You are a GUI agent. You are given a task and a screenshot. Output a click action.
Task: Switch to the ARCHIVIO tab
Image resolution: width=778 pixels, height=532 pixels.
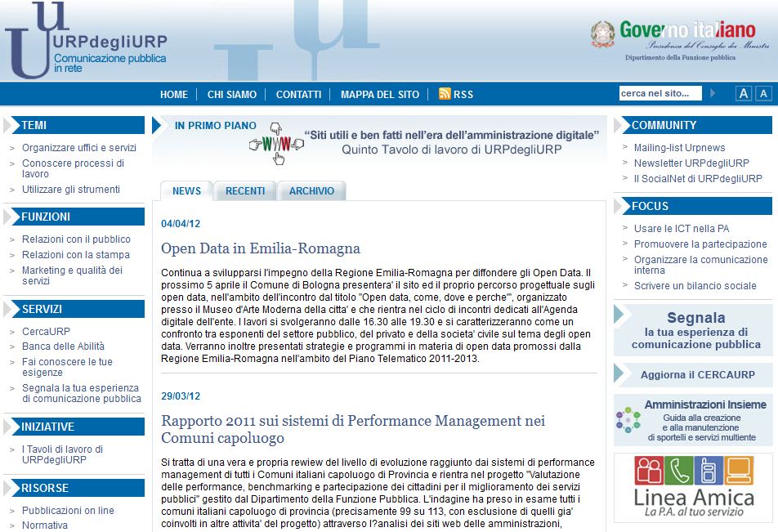(x=311, y=191)
